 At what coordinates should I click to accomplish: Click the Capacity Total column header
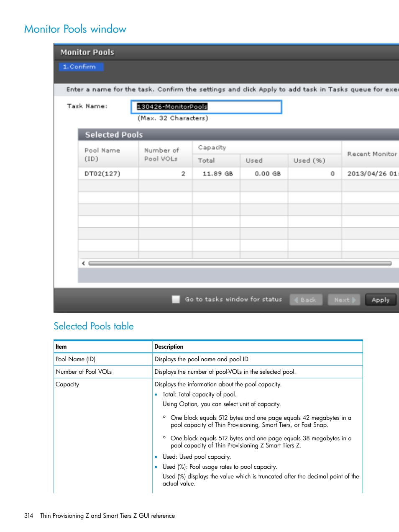coord(216,160)
